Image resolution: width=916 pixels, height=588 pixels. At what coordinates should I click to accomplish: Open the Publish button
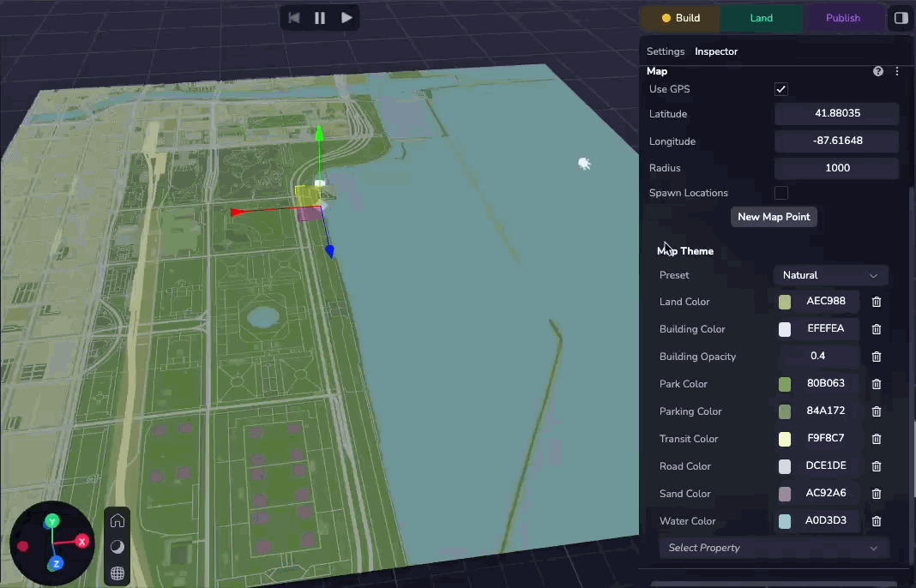coord(843,18)
